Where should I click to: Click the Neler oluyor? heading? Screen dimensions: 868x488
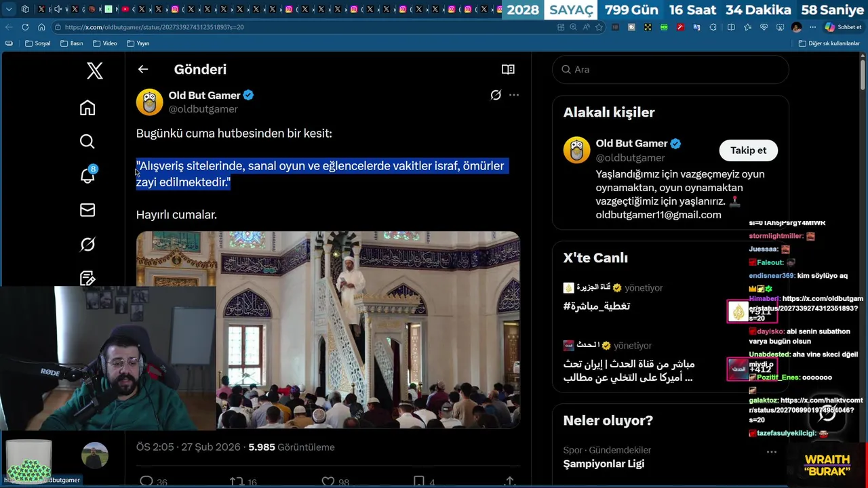click(608, 420)
